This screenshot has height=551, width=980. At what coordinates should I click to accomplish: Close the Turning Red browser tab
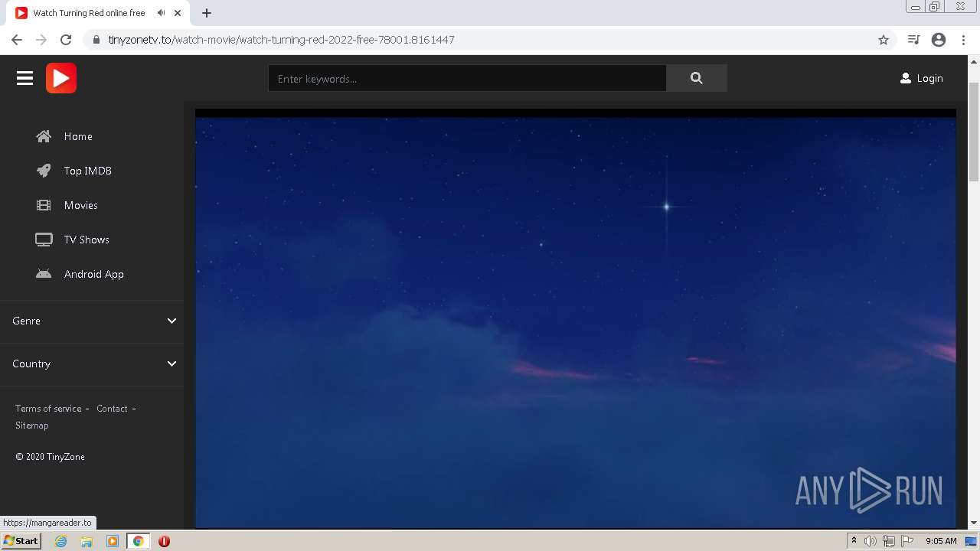coord(178,13)
